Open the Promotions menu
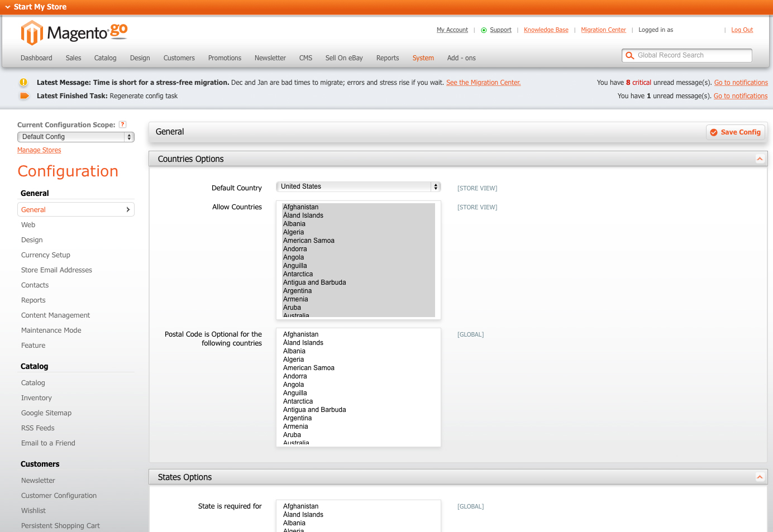 (225, 58)
